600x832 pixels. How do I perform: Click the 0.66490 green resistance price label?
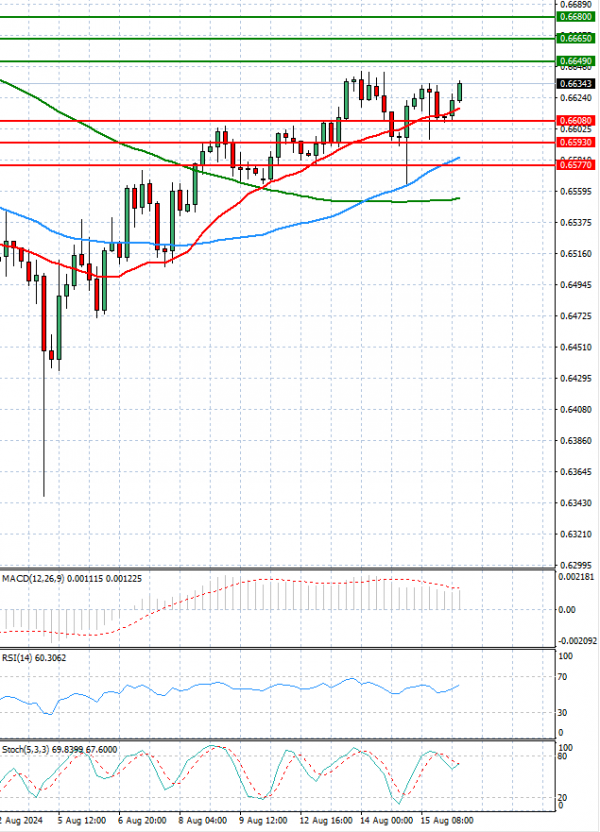click(x=576, y=61)
